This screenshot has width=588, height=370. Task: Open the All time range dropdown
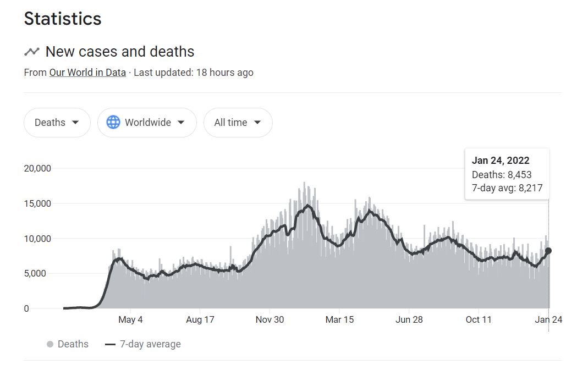point(238,123)
